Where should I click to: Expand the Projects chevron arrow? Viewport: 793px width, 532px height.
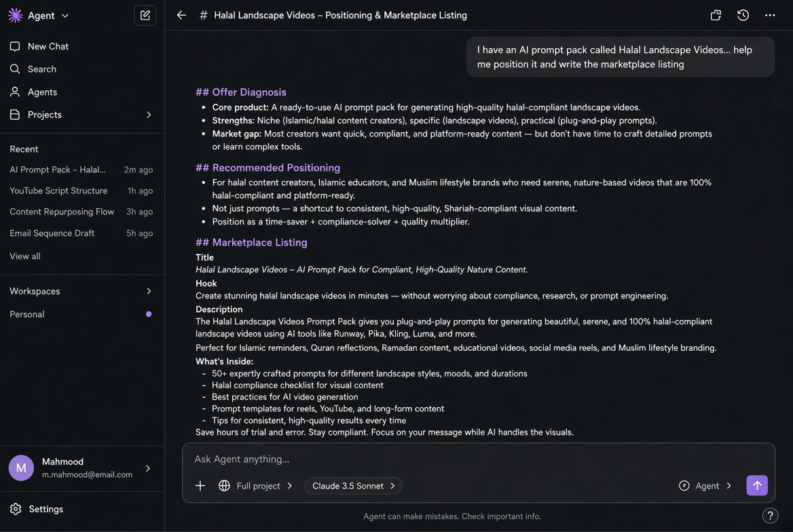coord(149,115)
